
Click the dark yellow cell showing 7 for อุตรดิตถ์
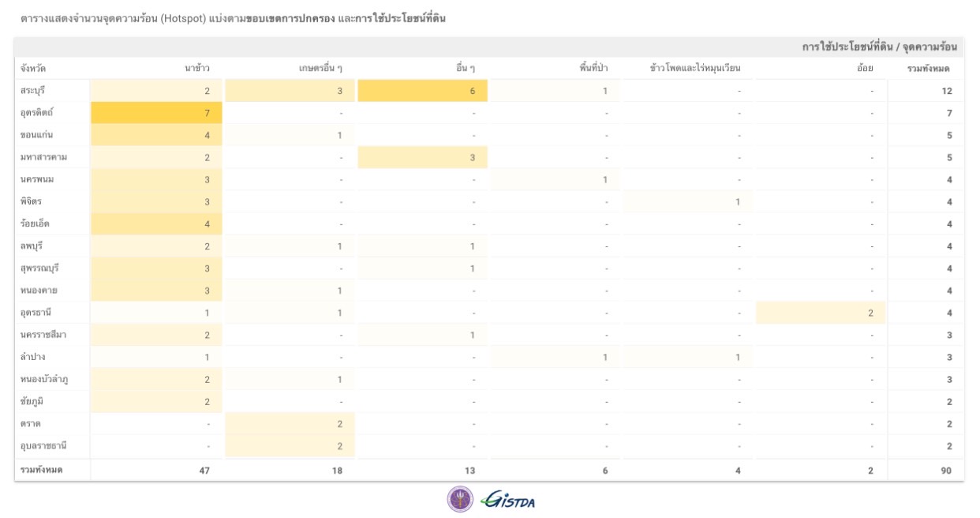tap(156, 113)
